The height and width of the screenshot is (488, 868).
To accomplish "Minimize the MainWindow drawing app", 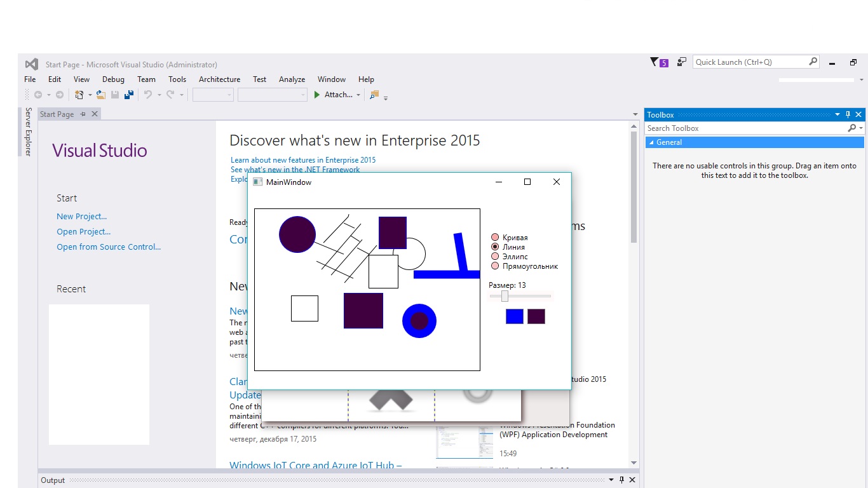I will [x=499, y=182].
